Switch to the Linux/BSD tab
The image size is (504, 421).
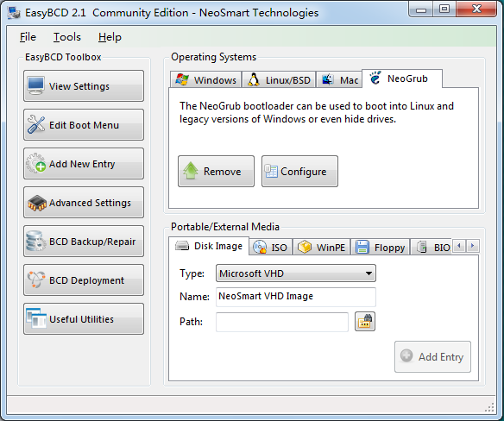point(279,79)
